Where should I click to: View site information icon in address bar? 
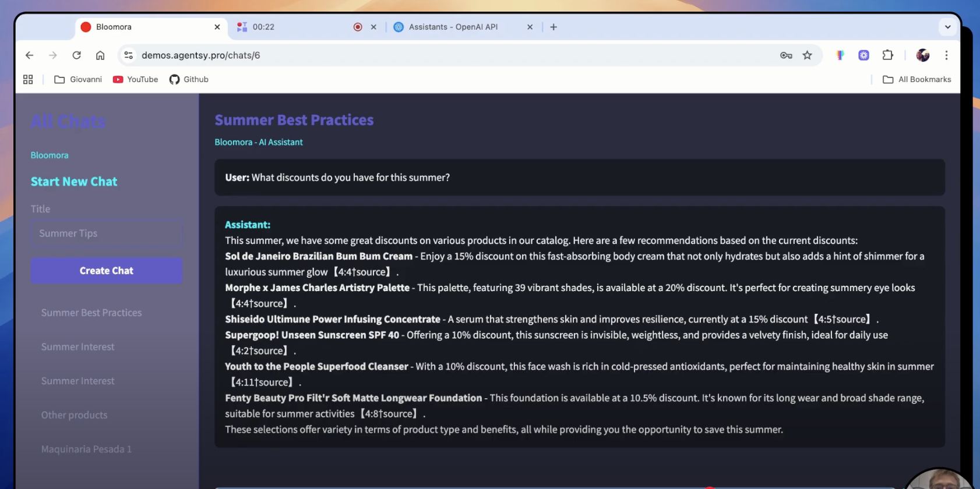129,55
